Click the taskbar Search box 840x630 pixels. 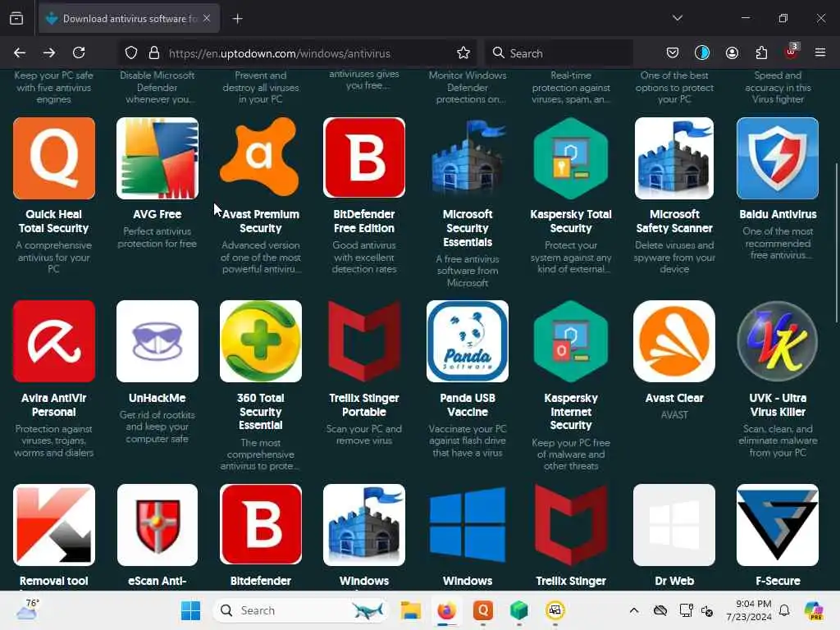pos(299,610)
